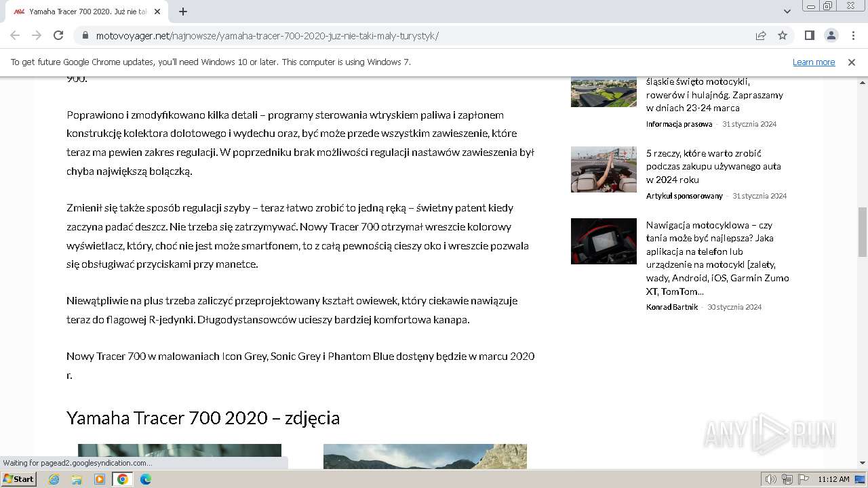The image size is (868, 488).
Task: Click paragraph starting 'Niewątpliwie na plus'
Action: click(292, 310)
